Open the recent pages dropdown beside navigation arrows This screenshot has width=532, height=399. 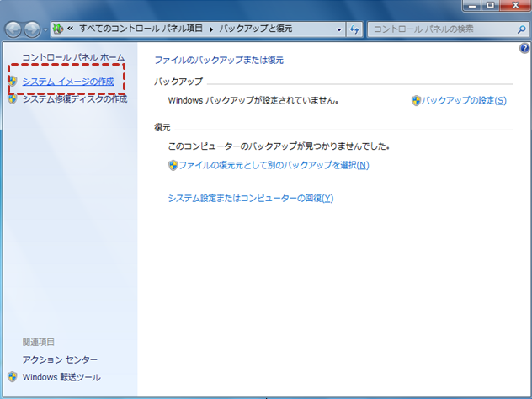coord(45,29)
